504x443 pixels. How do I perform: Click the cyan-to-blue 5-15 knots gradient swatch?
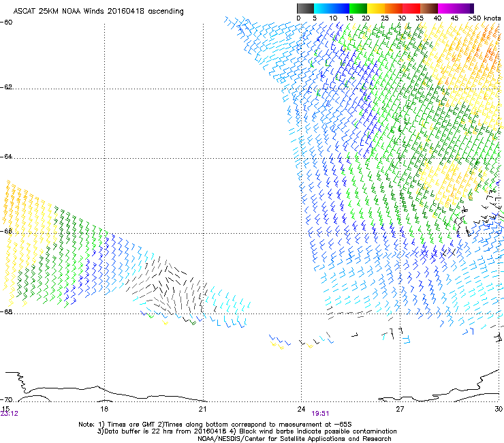coord(332,8)
